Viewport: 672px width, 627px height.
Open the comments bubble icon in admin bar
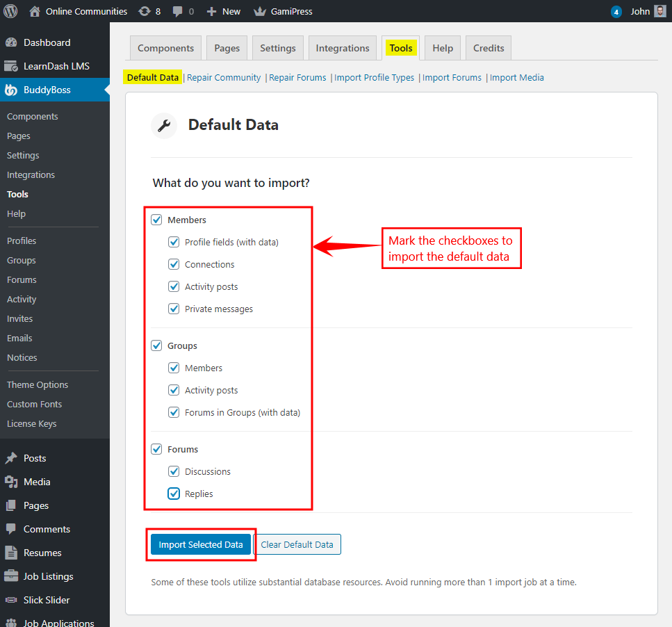pyautogui.click(x=178, y=11)
